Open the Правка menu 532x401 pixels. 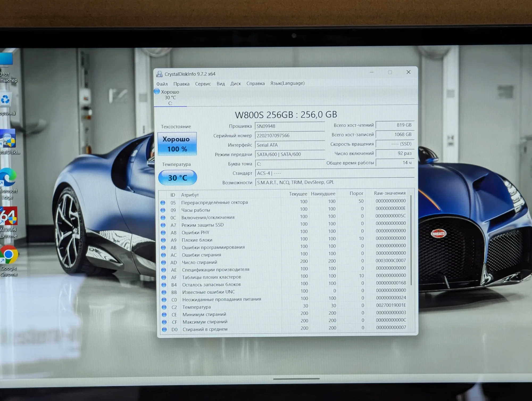click(181, 84)
